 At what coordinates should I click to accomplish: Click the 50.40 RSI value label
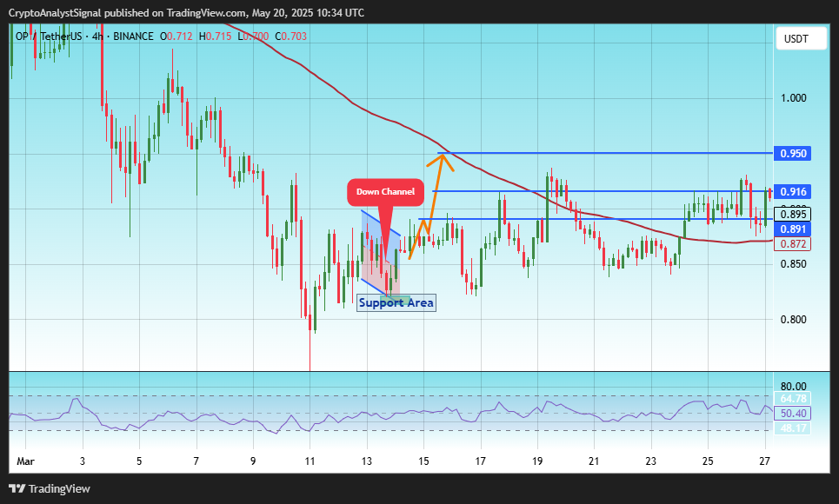click(792, 413)
